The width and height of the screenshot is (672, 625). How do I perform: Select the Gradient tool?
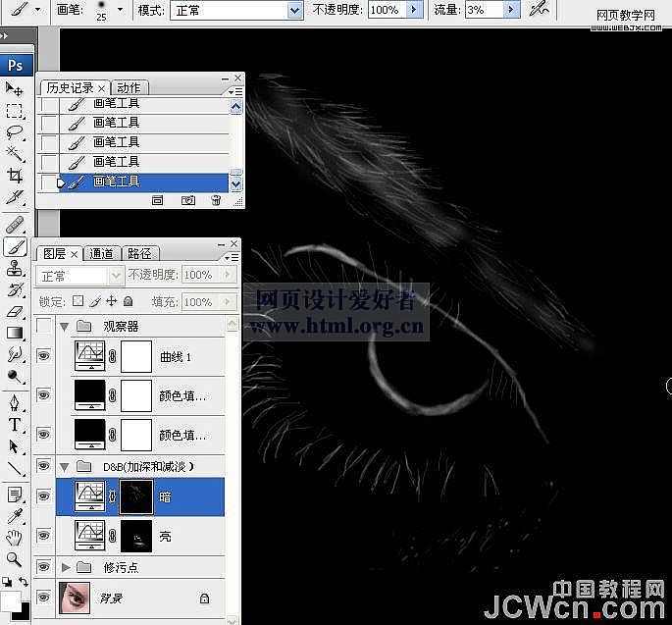click(14, 333)
